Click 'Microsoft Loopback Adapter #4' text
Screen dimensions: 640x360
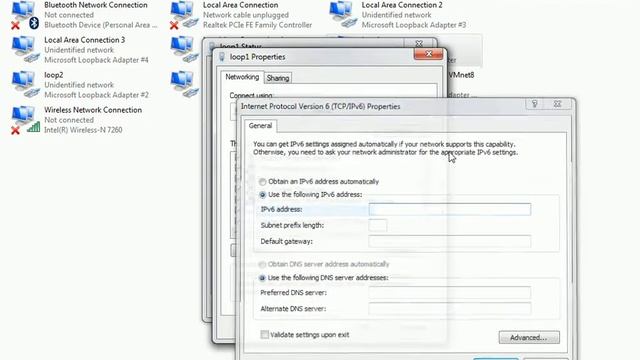click(96, 60)
